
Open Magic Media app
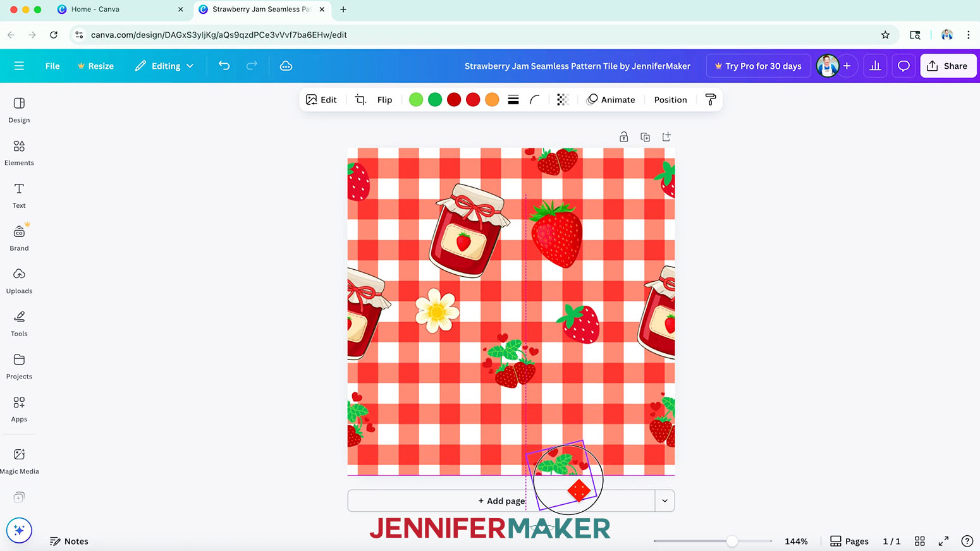19,461
